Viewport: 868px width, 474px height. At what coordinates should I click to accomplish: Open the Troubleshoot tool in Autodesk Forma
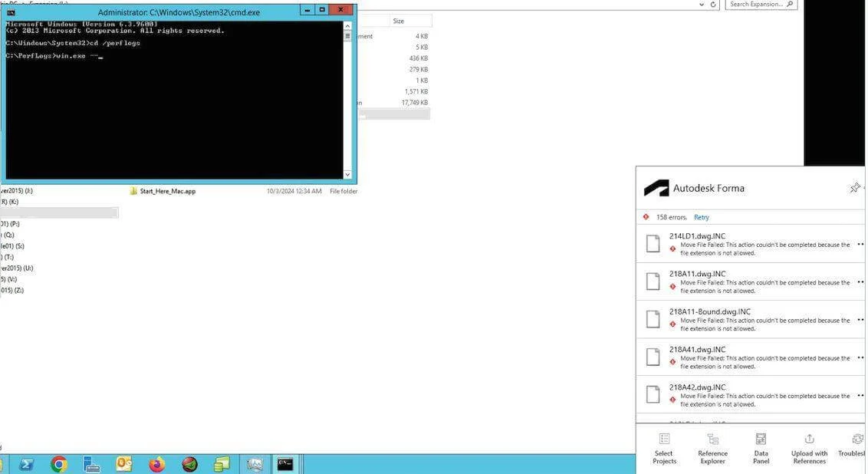pos(853,446)
